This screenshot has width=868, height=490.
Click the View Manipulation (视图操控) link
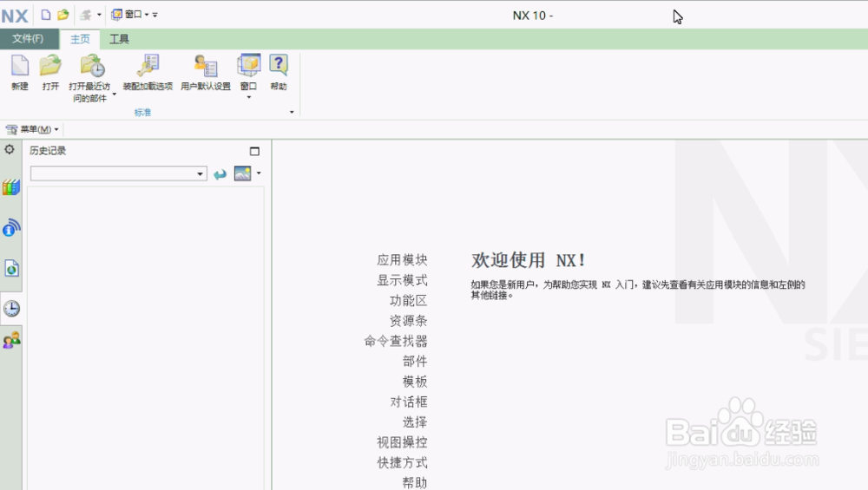click(402, 442)
